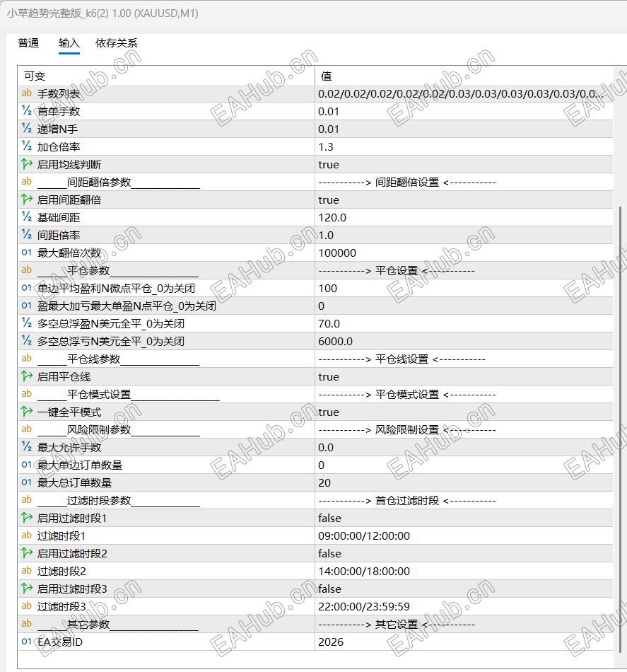
Task: Click the green arrow icon beside 启用均线判断
Action: coord(27,163)
